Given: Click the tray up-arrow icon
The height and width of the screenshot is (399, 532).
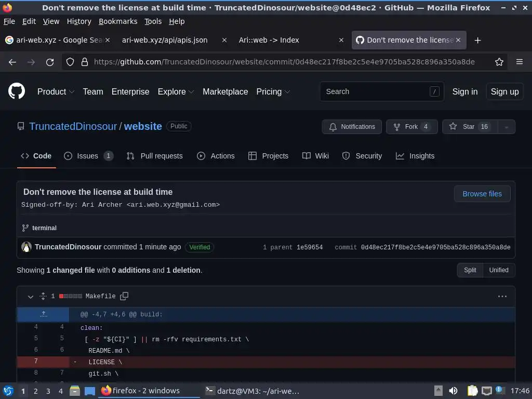Looking at the screenshot, I should tap(438, 391).
